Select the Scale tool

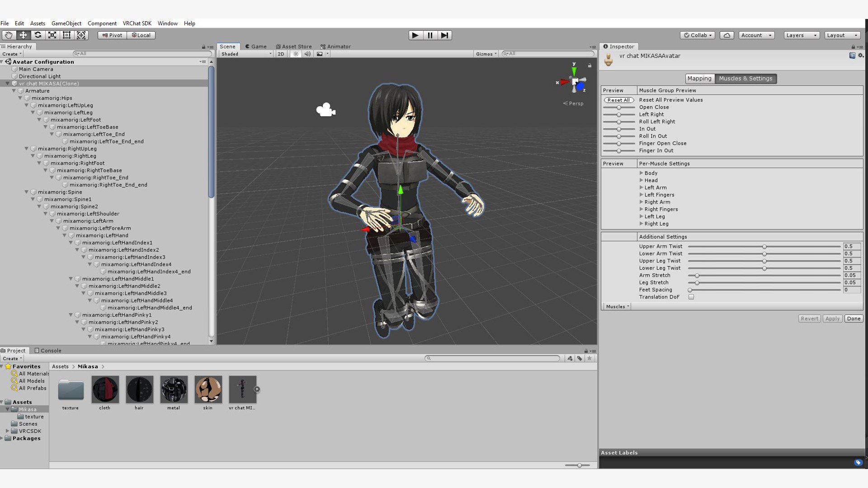(x=52, y=35)
